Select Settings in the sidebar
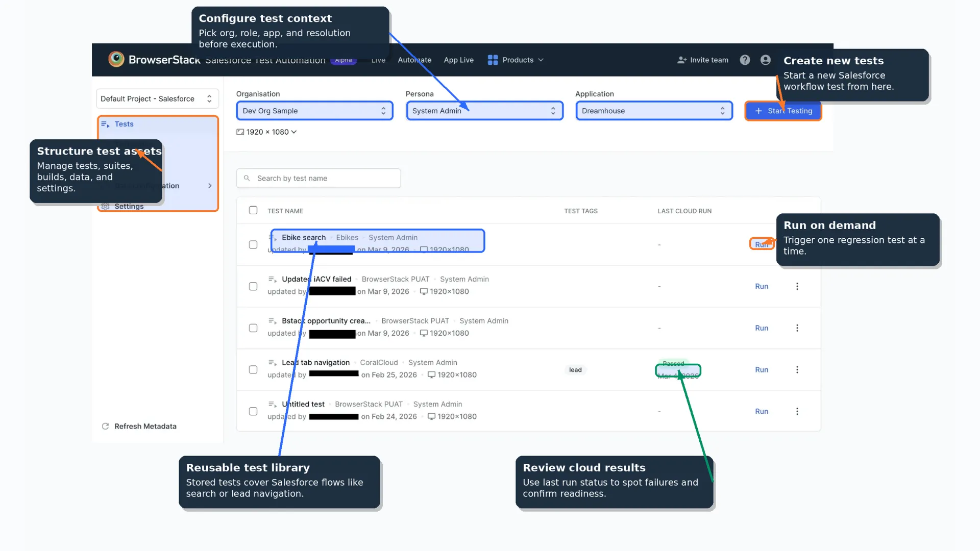 [x=129, y=207]
